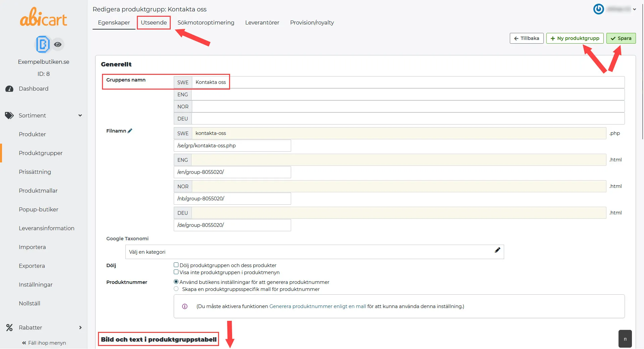This screenshot has width=644, height=349.
Task: Open Produkter in the sidebar
Action: coord(32,134)
